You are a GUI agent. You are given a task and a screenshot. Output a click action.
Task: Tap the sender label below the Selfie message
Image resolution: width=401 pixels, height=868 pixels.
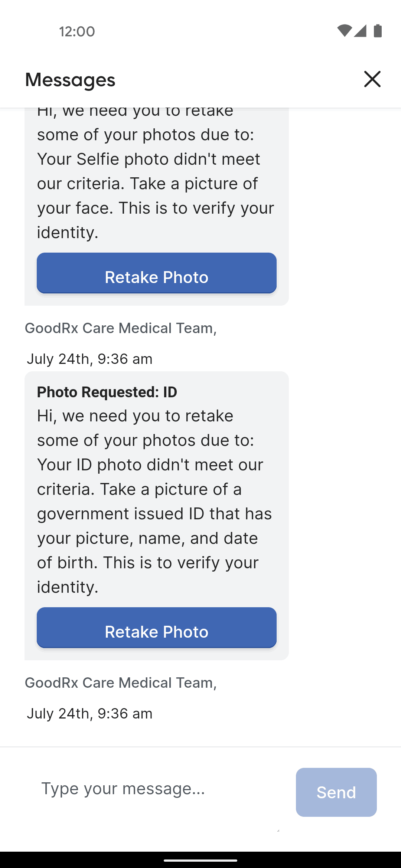121,328
